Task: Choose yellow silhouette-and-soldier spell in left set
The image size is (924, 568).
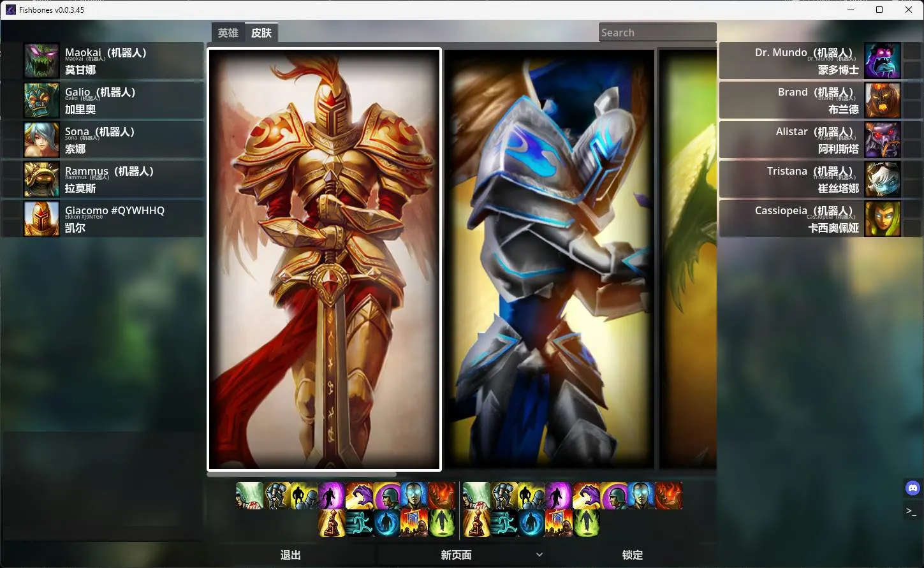Action: 304,495
